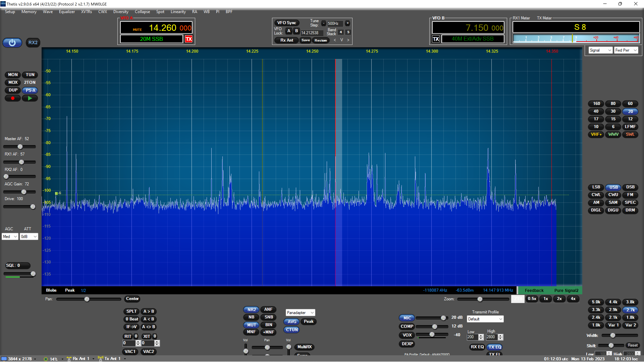Toggle the MUT mute button
The width and height of the screenshot is (644, 362).
[x=252, y=325]
